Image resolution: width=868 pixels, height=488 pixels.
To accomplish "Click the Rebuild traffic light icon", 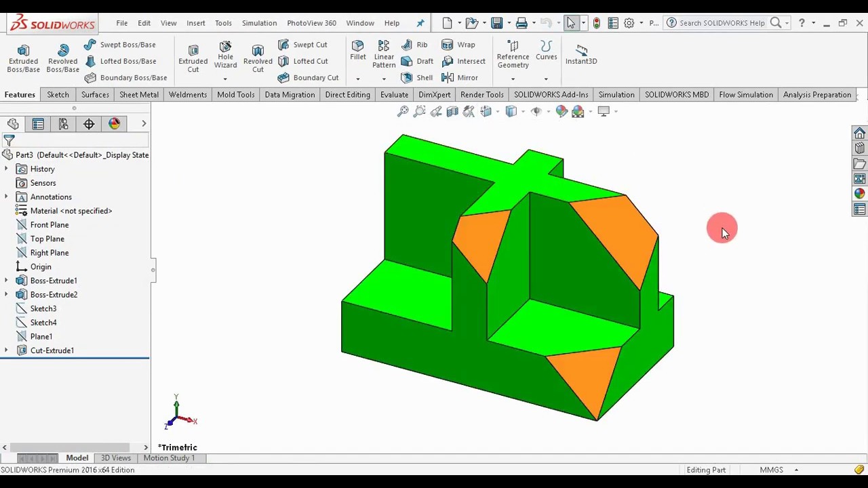I will pyautogui.click(x=596, y=23).
